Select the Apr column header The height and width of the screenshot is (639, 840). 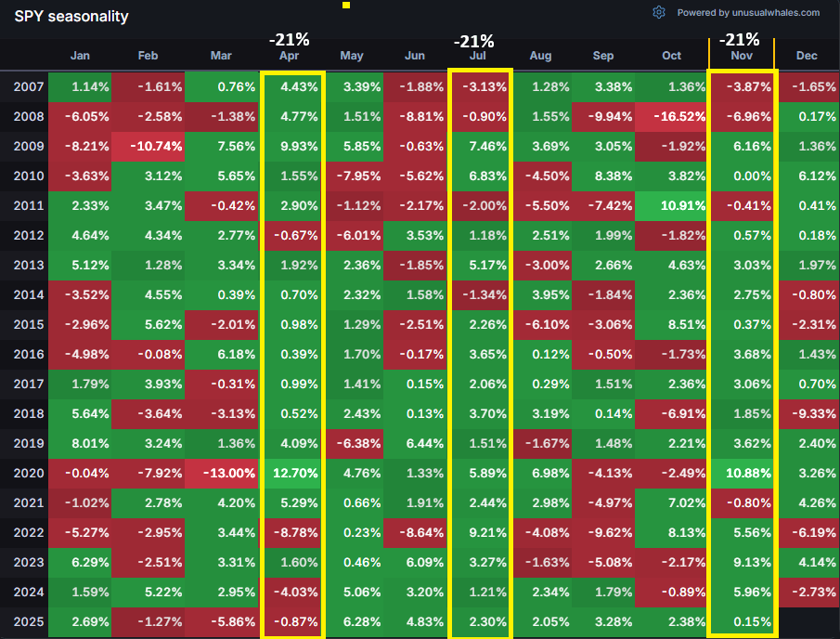click(x=290, y=56)
